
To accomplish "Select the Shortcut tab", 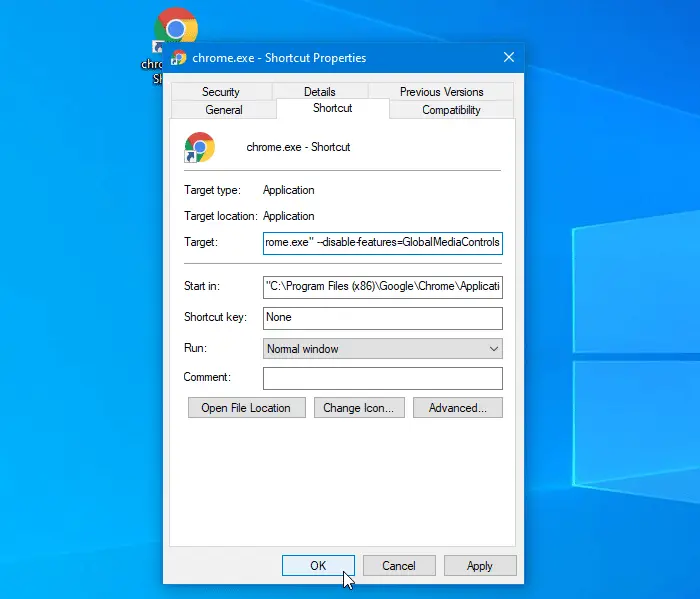I will (x=333, y=108).
